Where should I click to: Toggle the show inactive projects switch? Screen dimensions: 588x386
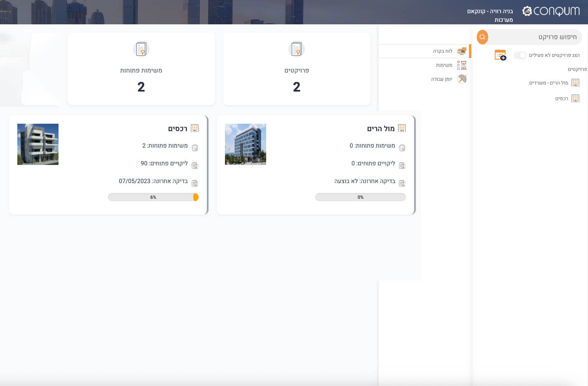[520, 55]
